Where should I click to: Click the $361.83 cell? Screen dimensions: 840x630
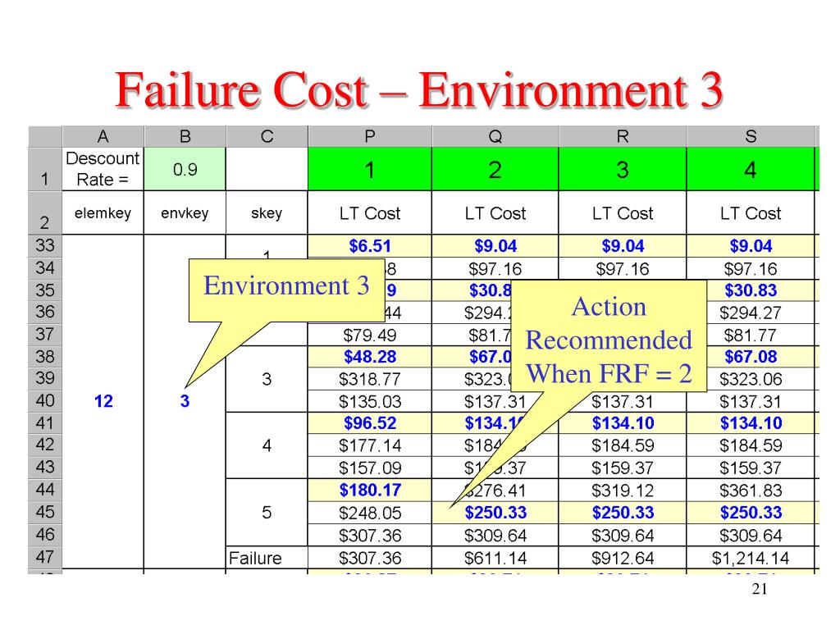(751, 491)
